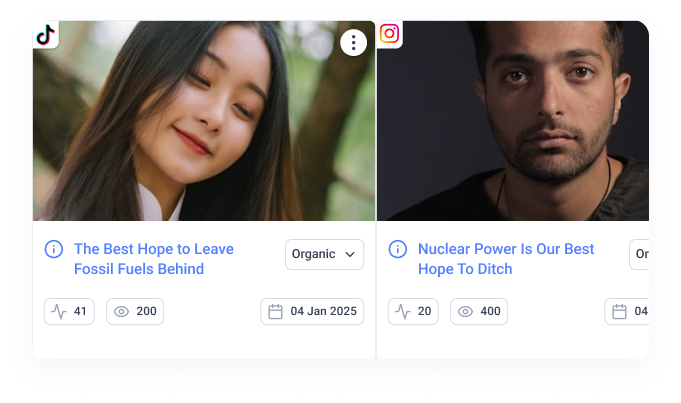Open "The Best Hope to Leave Fossil Fuels Behind"

(x=154, y=259)
